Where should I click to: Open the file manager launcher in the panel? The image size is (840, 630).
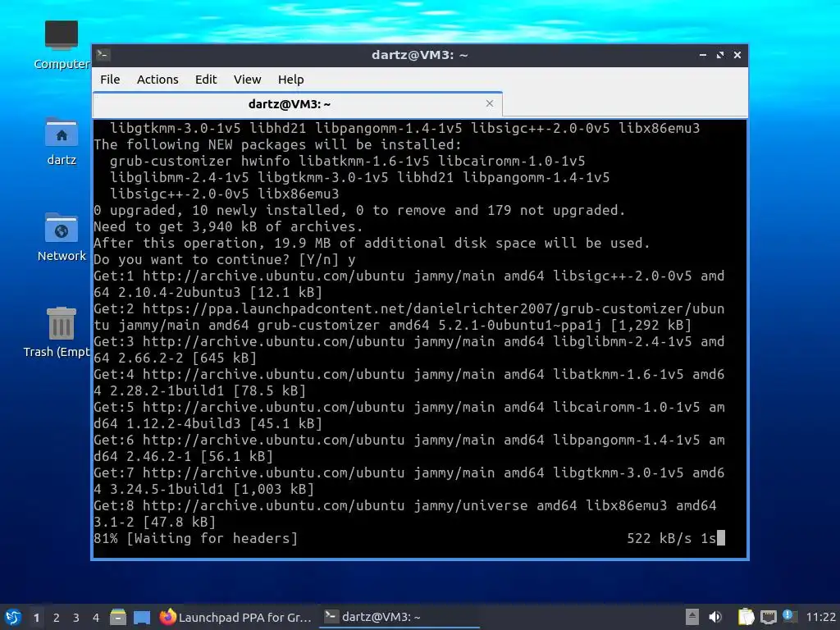click(118, 617)
